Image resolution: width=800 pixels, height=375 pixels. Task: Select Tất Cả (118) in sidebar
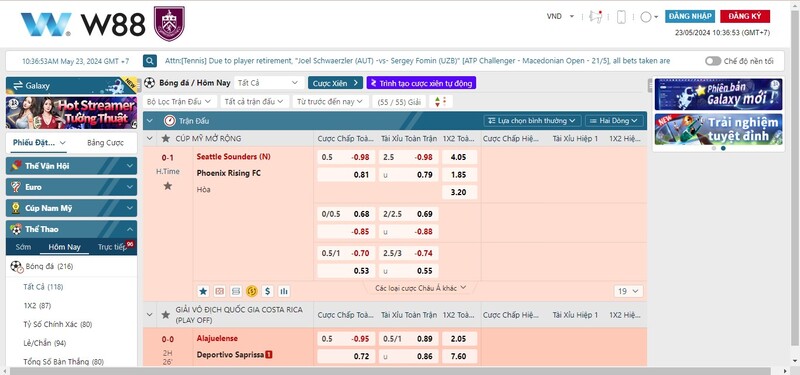point(43,287)
